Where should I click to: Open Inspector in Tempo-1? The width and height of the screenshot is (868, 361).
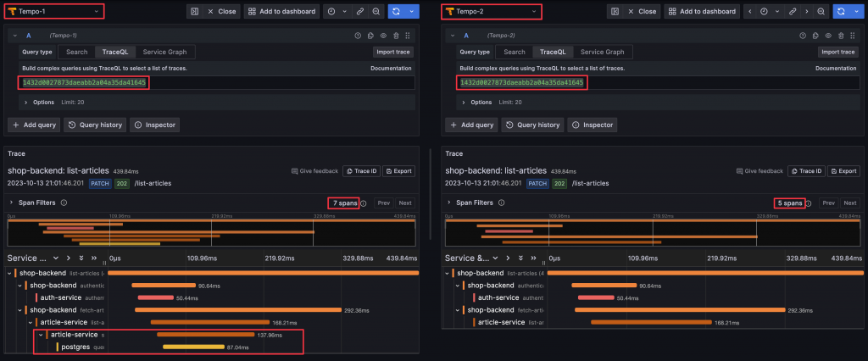[x=154, y=125]
